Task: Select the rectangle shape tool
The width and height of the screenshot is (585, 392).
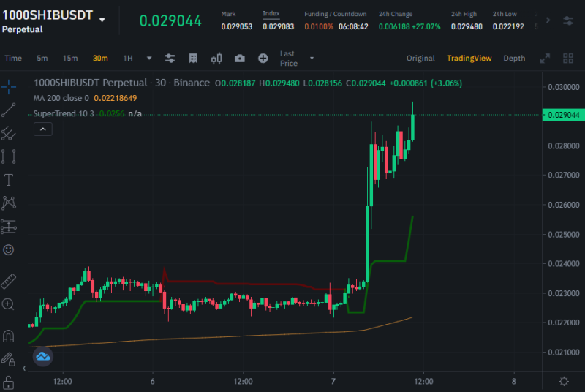Action: [x=8, y=157]
